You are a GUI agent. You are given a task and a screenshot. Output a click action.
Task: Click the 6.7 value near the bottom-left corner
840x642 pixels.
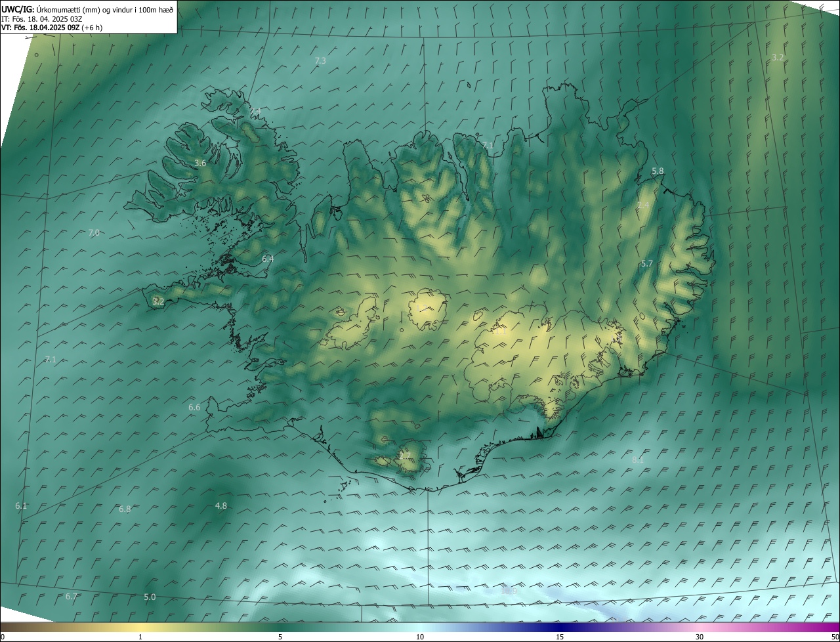coord(72,596)
